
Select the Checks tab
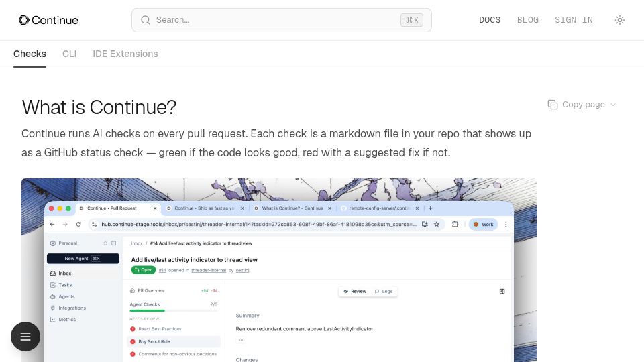(30, 54)
